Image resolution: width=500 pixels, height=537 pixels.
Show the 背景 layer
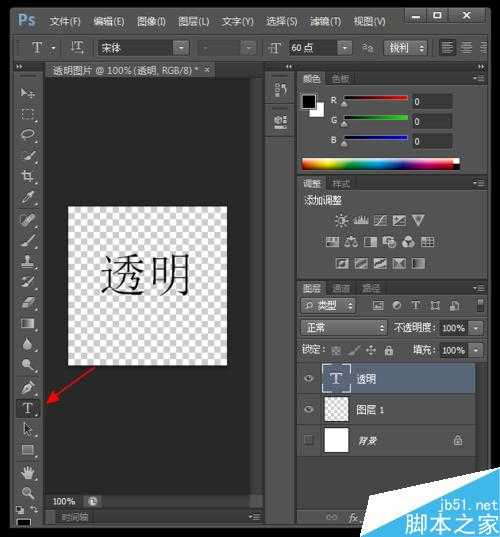[309, 439]
